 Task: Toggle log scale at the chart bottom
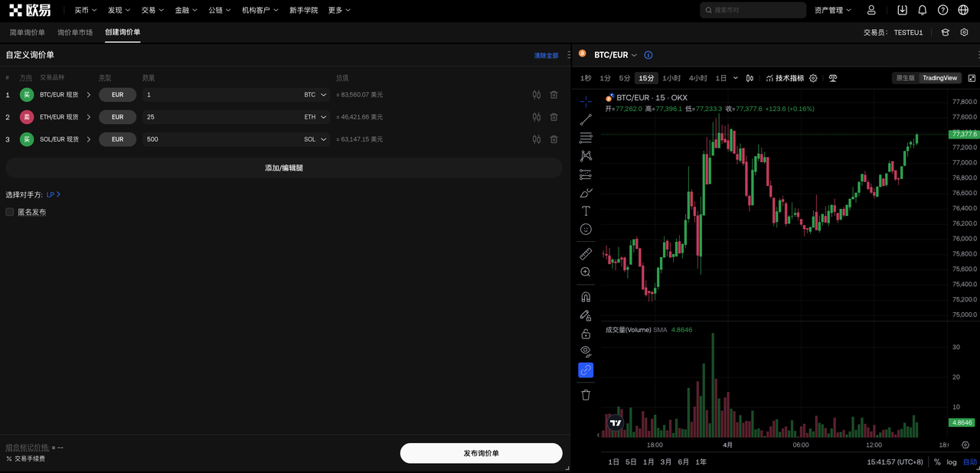[951, 462]
